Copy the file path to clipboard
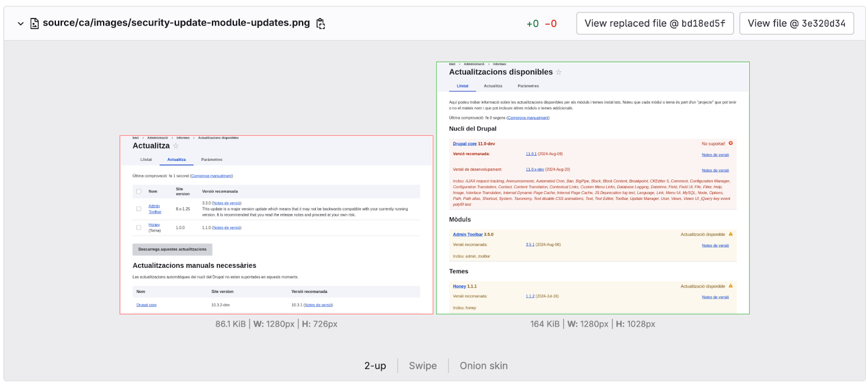Screen dimensions: 868x384 click(321, 23)
